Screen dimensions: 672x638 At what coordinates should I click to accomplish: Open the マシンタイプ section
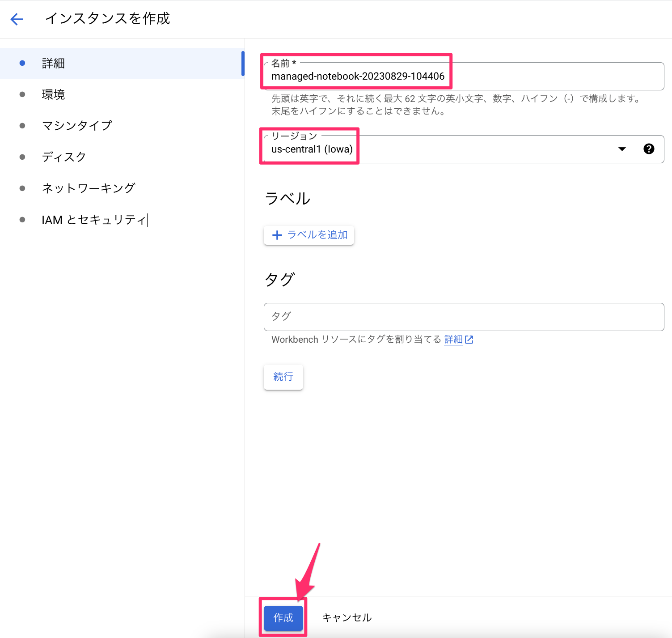coord(76,125)
